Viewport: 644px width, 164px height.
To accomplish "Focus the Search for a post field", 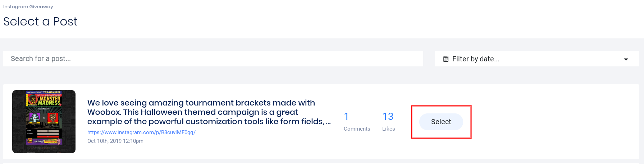I will coord(213,58).
